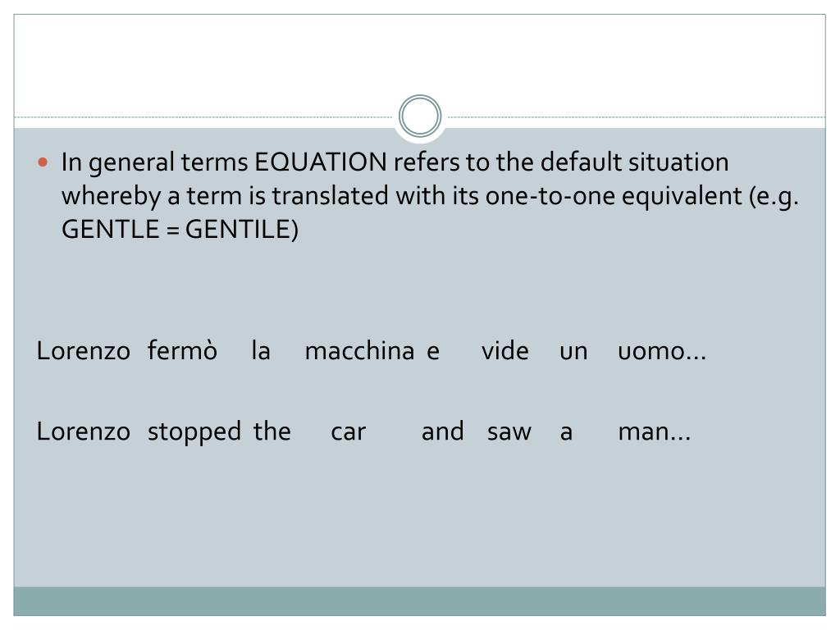Image resolution: width=840 pixels, height=630 pixels.
Task: Click the dark teal footer bar
Action: tap(419, 601)
